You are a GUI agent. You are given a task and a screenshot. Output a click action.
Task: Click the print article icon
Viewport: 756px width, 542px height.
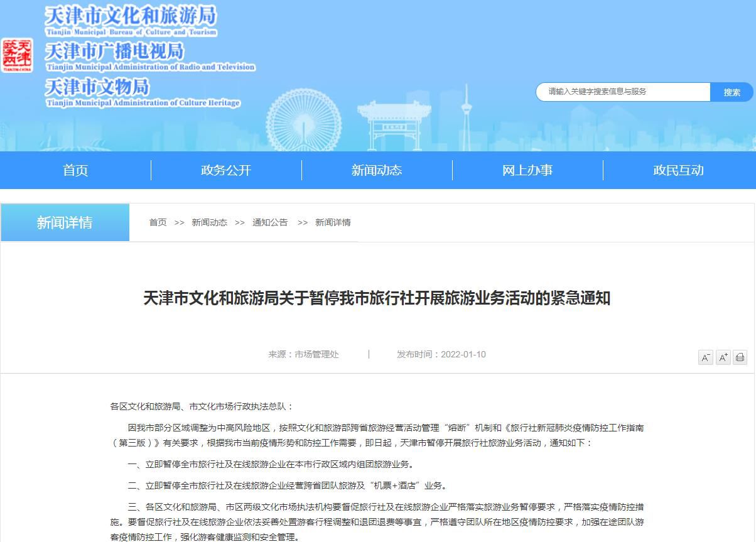[x=740, y=357]
